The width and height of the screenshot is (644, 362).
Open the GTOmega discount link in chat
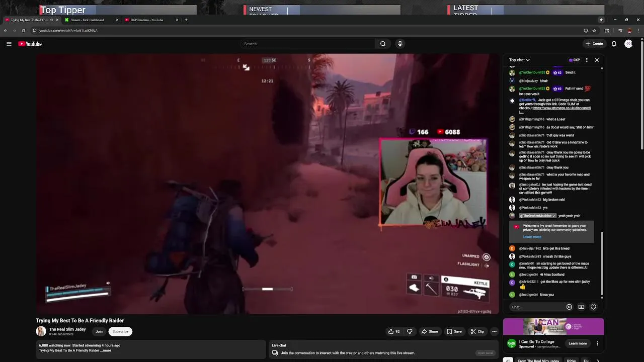coord(562,108)
